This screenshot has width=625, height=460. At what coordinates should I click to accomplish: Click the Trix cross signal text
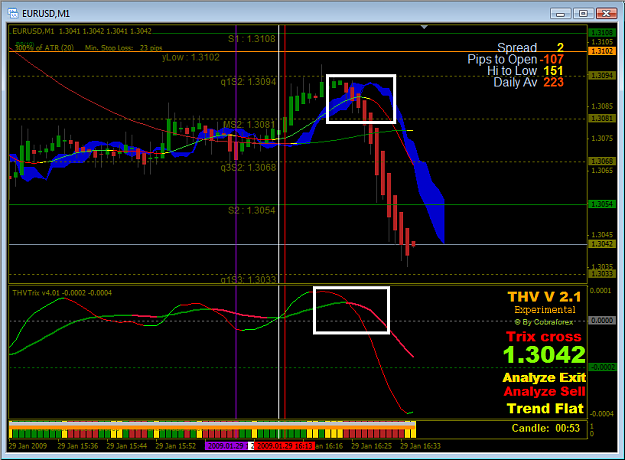544,337
